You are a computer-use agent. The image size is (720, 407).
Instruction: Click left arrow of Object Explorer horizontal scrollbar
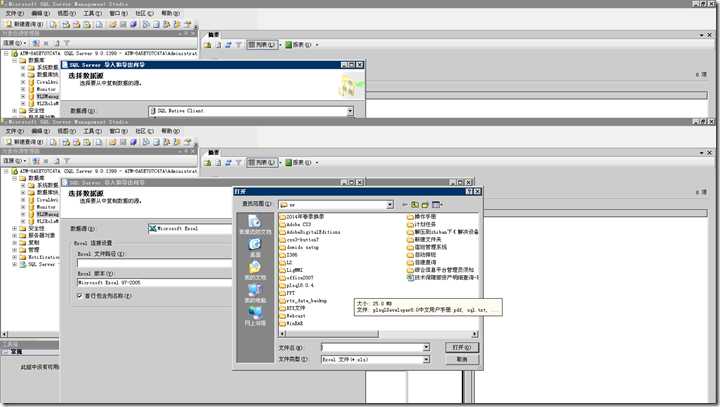pos(5,334)
